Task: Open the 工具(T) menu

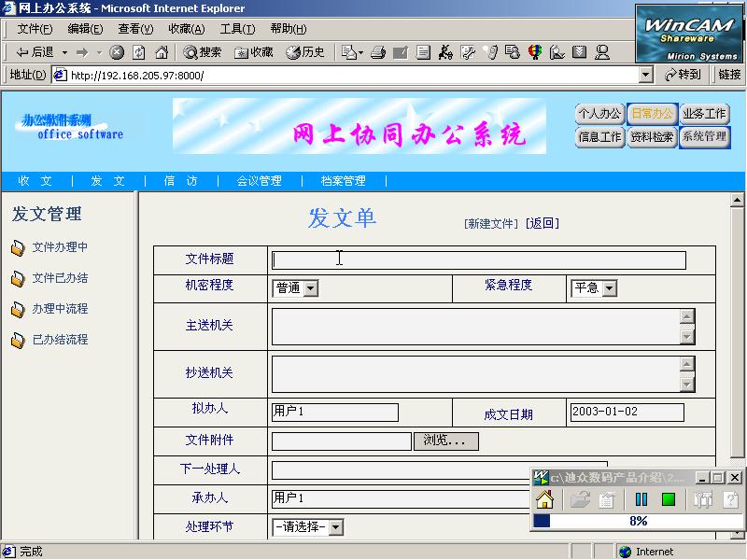Action: (x=237, y=29)
